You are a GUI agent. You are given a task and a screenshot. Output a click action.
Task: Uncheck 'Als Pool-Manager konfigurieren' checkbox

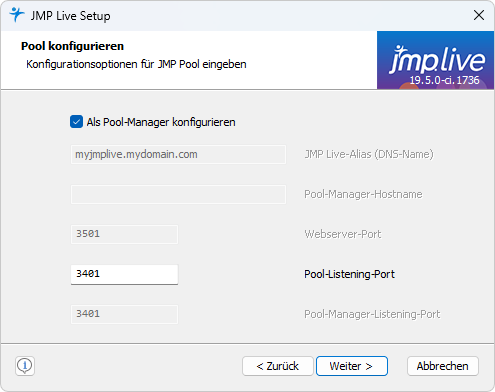pos(76,122)
